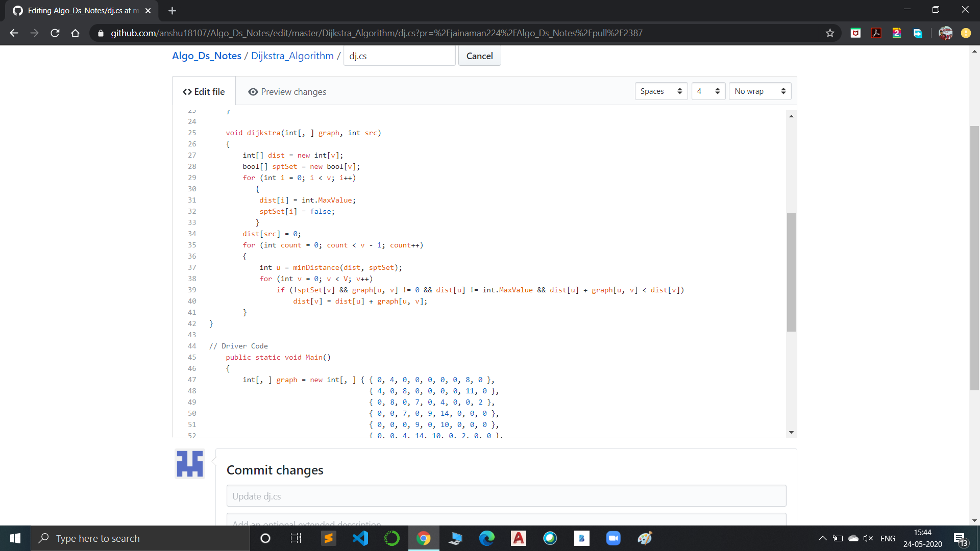Open Microsoft Edge from the taskbar
Viewport: 980px width, 551px height.
click(x=487, y=538)
